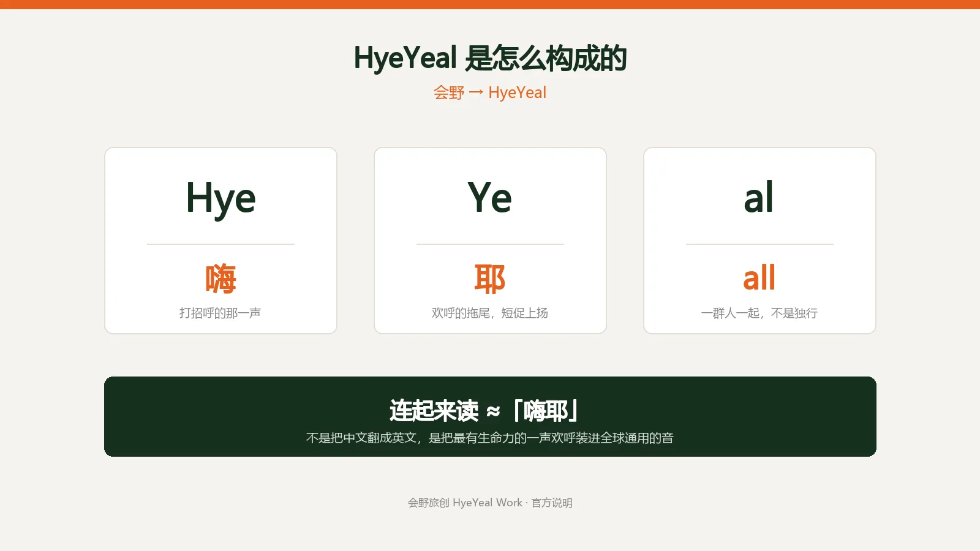Click the banner headline "连起来读 ≈「嗨耶」"

pos(484,411)
